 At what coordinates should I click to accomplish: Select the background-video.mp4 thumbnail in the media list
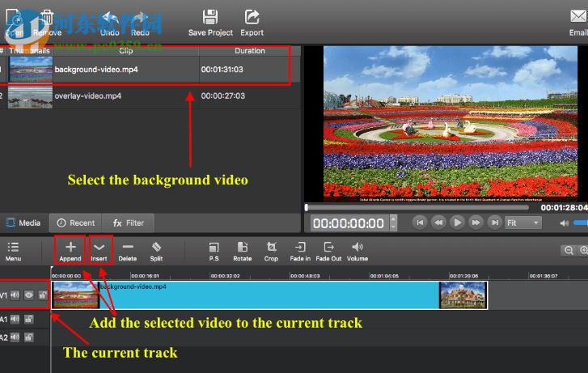pyautogui.click(x=31, y=70)
